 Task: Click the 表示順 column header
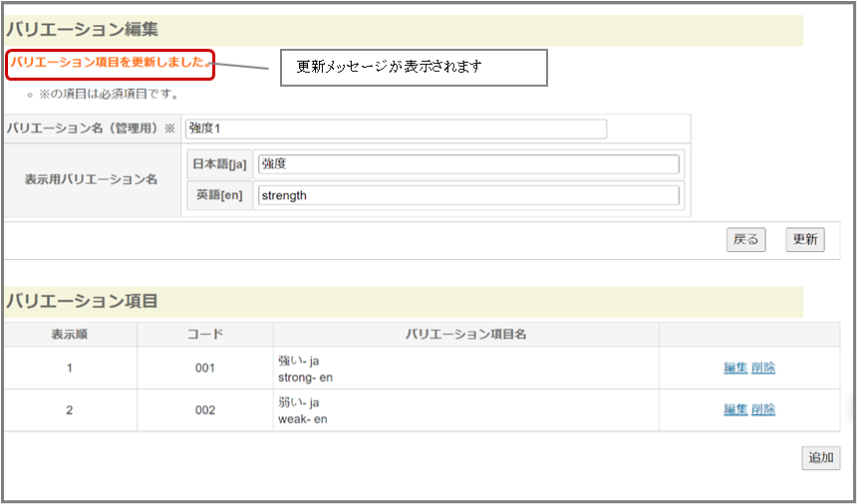[70, 335]
